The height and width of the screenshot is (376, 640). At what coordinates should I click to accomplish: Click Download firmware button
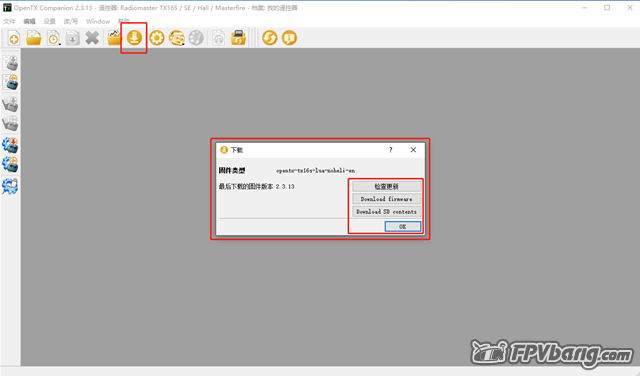[387, 199]
